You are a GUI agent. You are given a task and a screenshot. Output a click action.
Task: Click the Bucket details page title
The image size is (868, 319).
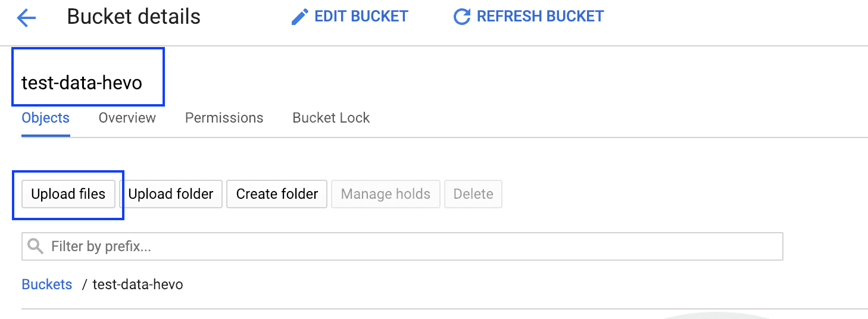click(134, 17)
